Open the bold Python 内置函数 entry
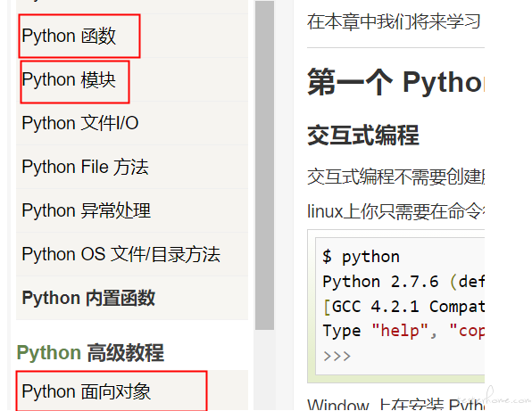 click(x=88, y=298)
